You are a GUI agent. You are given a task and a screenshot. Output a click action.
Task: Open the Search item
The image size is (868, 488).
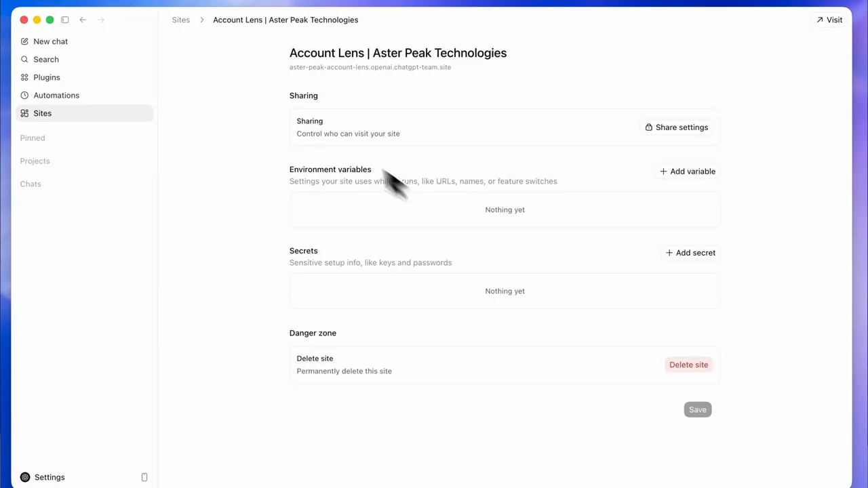coord(46,60)
